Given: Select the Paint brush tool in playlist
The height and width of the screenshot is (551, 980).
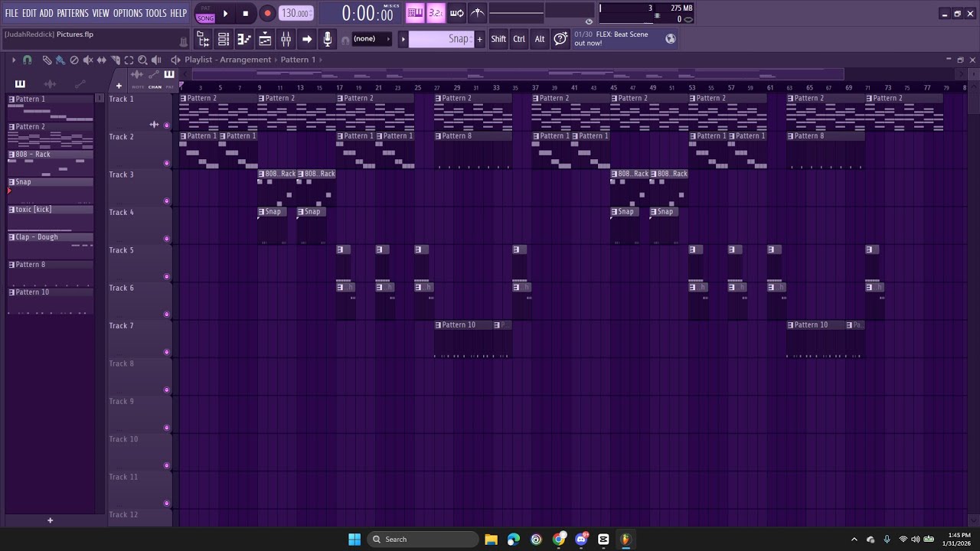Looking at the screenshot, I should coord(60,60).
